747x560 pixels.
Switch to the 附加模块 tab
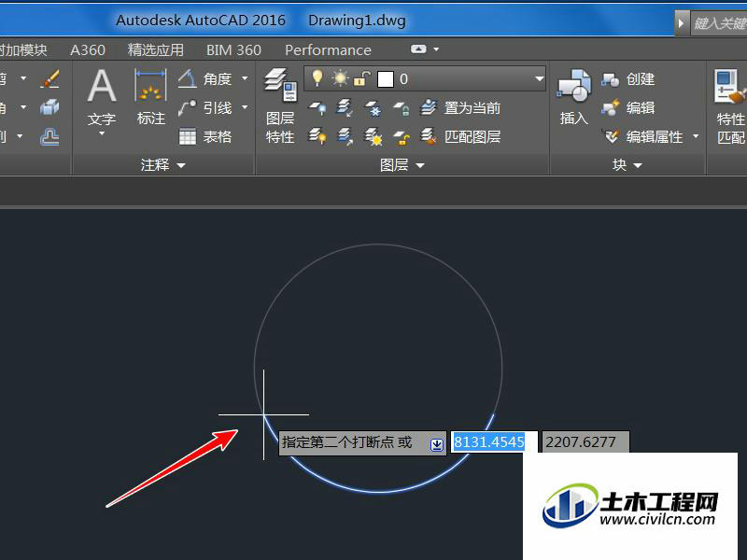pos(23,50)
